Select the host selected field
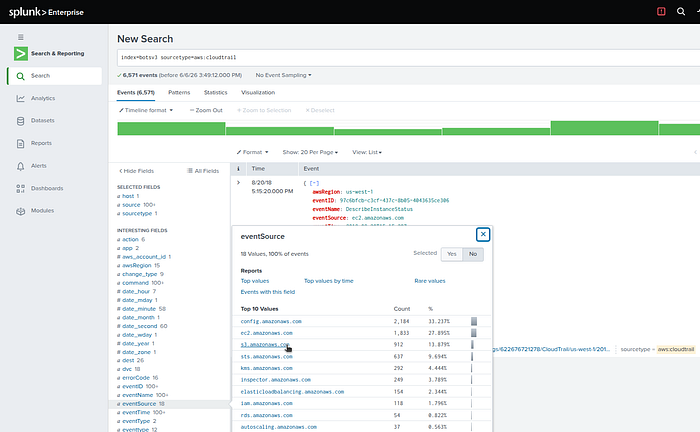700x432 pixels. coord(128,196)
